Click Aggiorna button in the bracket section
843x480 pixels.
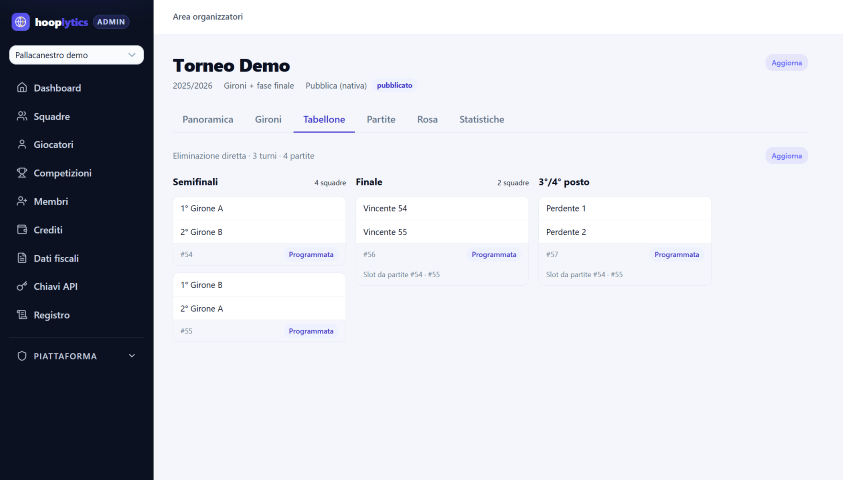click(787, 156)
